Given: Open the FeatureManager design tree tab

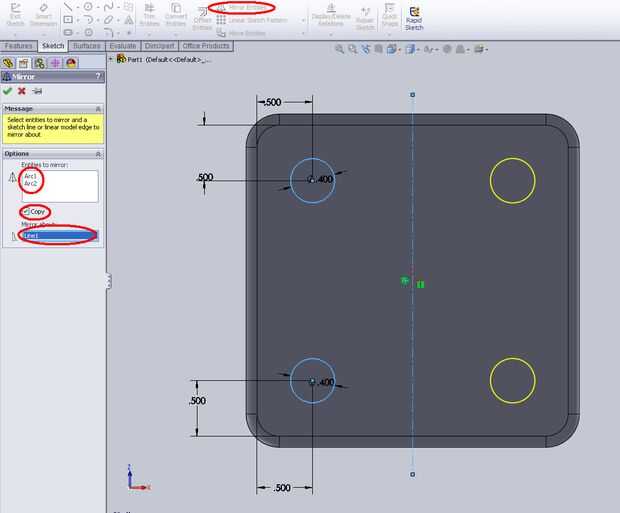Looking at the screenshot, I should click(x=8, y=63).
